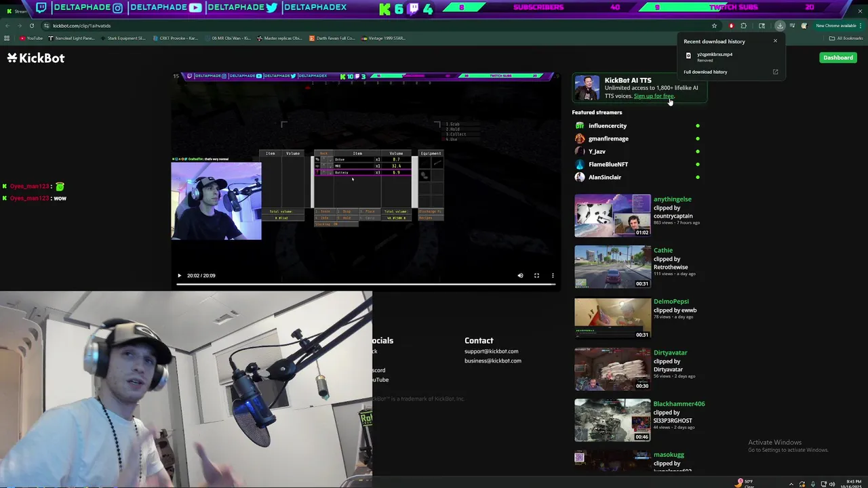Play the KickBot clip video
The width and height of the screenshot is (868, 488).
(179, 275)
